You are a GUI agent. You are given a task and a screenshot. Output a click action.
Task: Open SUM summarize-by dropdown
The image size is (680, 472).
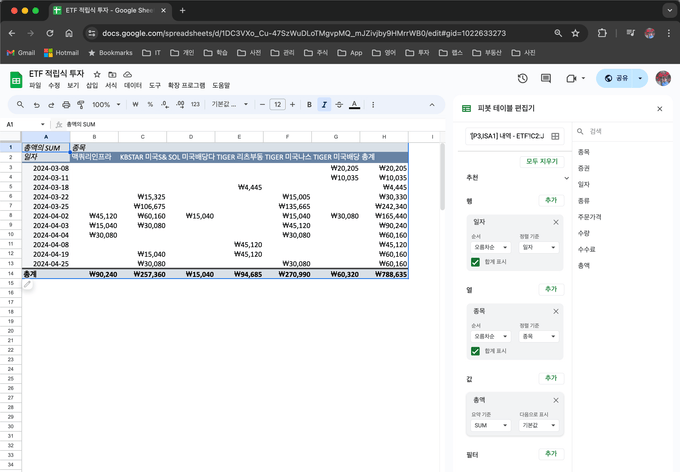pos(490,425)
